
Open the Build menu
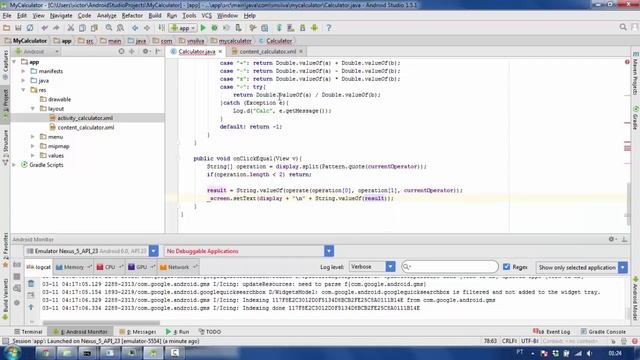point(155,16)
